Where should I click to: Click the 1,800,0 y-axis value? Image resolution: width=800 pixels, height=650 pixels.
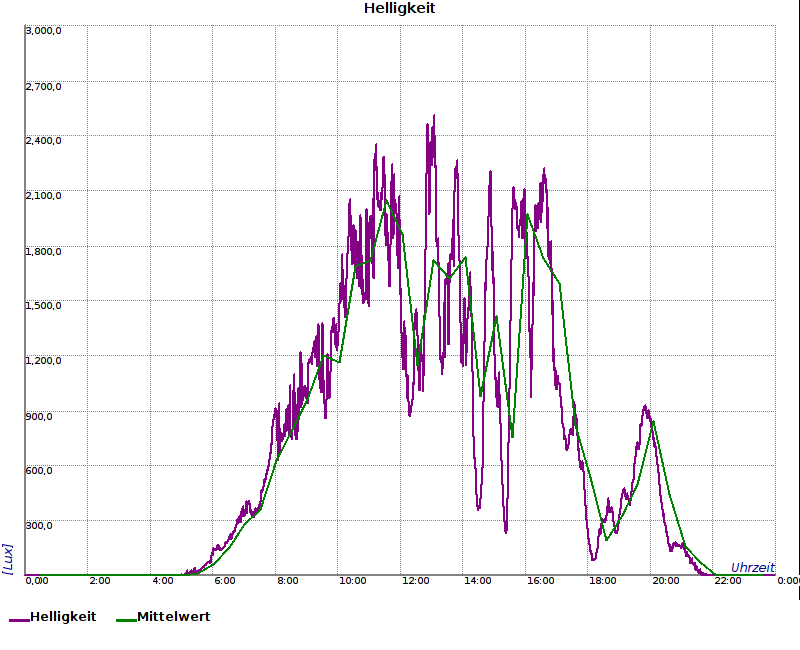coord(43,251)
